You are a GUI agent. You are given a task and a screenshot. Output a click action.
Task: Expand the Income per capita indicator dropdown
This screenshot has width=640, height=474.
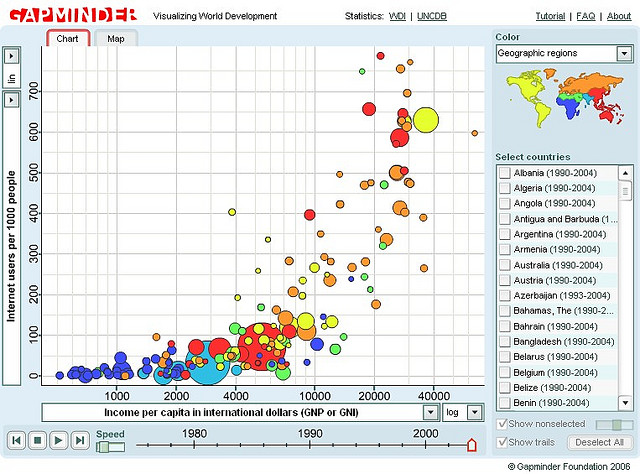[x=430, y=412]
